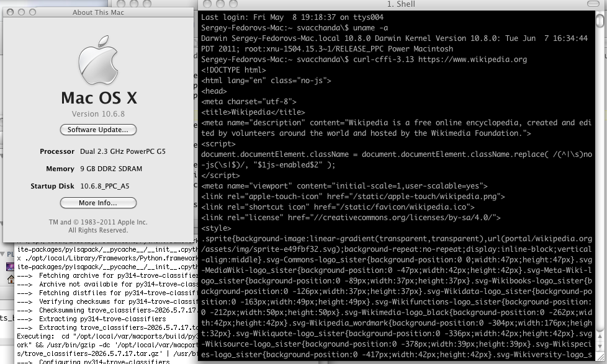607x364 pixels.
Task: Click the 'Darwin Sergey-Fedorovs-Mac.local' output line
Action: pyautogui.click(x=395, y=38)
